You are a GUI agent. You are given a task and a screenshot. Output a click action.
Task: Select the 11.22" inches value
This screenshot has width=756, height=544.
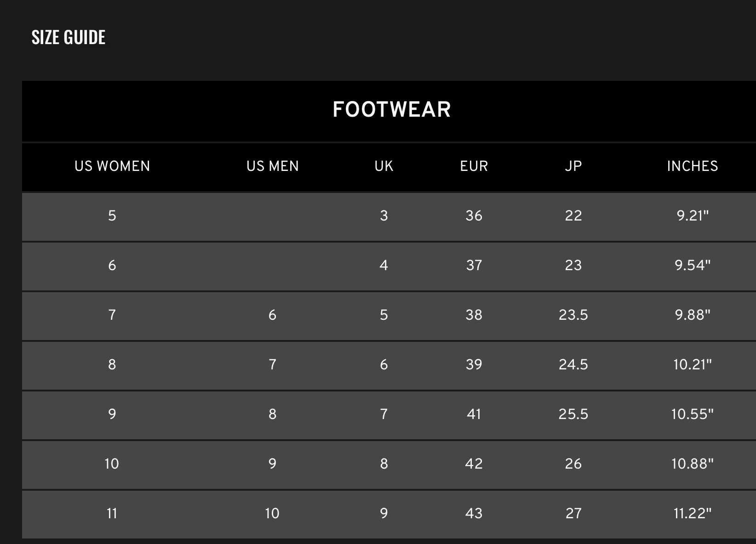point(693,513)
